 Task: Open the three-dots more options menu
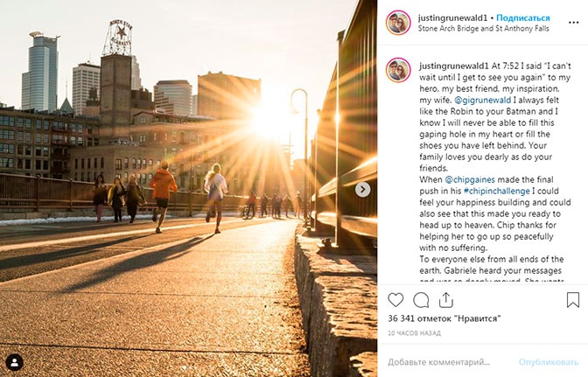click(573, 23)
